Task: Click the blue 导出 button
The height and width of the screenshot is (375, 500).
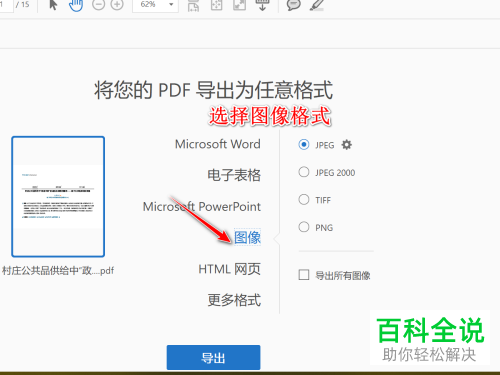Action: [213, 357]
